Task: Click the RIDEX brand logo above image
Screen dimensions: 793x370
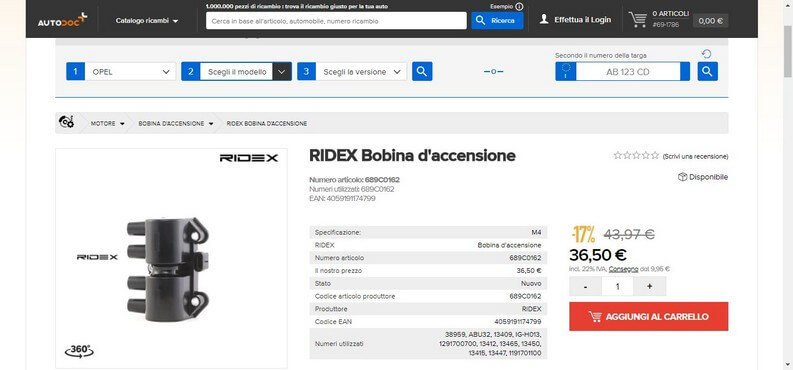Action: coord(249,158)
